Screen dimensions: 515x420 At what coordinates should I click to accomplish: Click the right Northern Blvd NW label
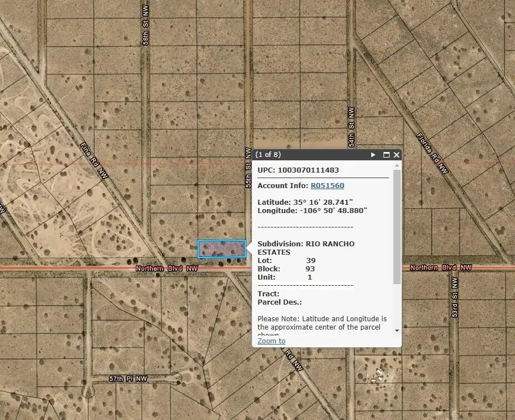coord(441,267)
